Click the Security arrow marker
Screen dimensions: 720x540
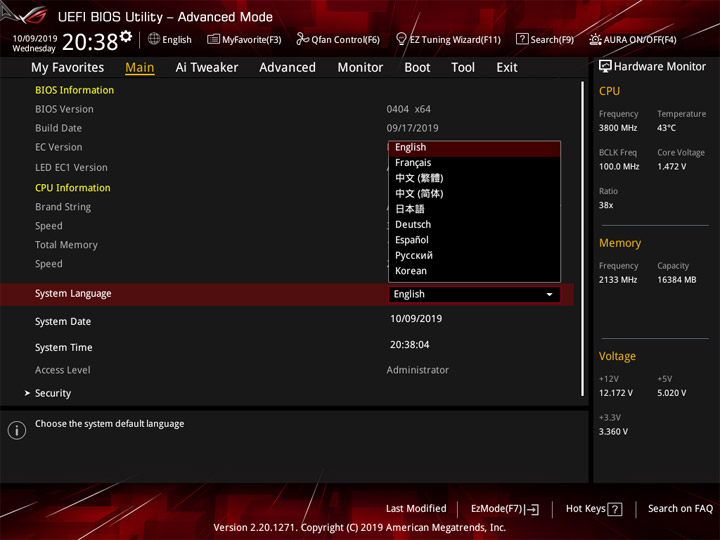point(27,393)
